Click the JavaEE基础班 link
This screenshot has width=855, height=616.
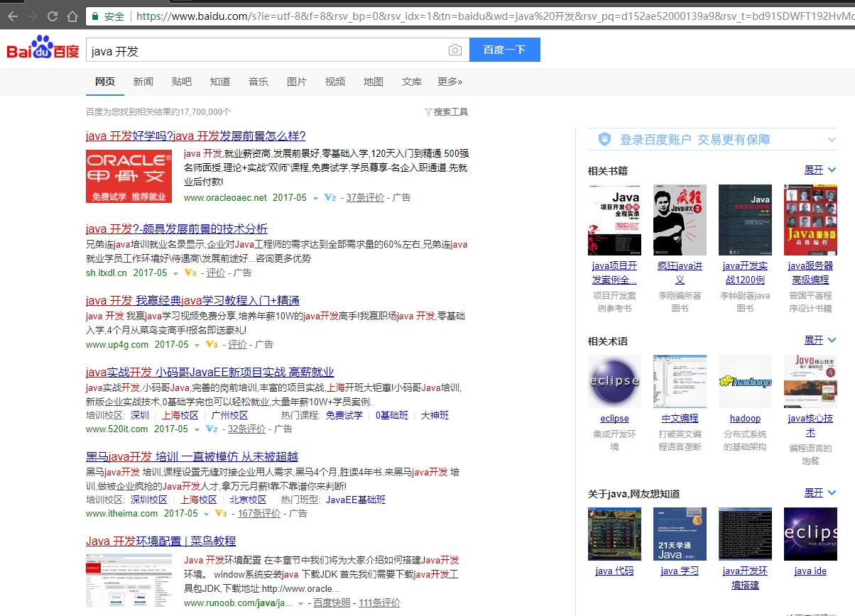(x=356, y=500)
